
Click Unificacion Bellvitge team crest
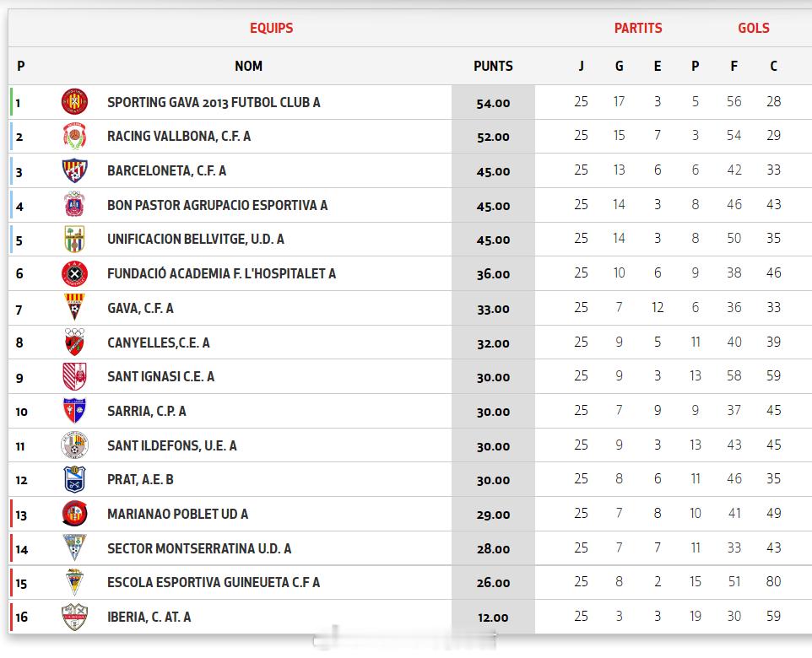point(74,240)
